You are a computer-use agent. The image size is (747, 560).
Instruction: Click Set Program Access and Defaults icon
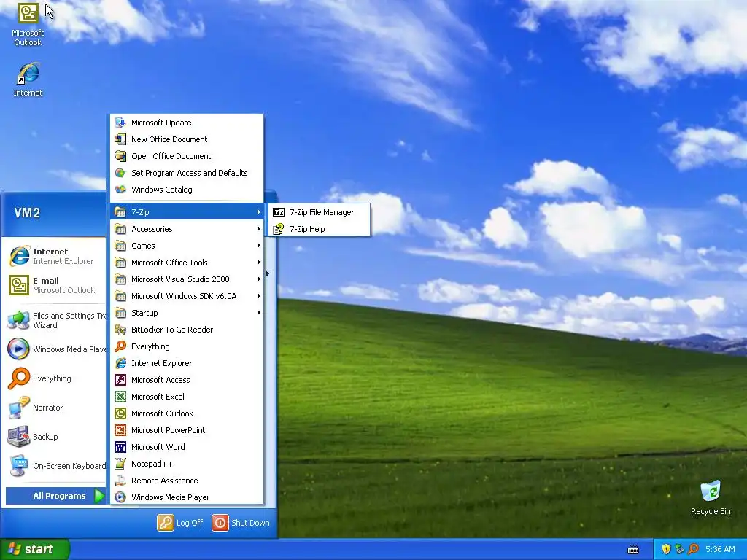click(x=120, y=173)
